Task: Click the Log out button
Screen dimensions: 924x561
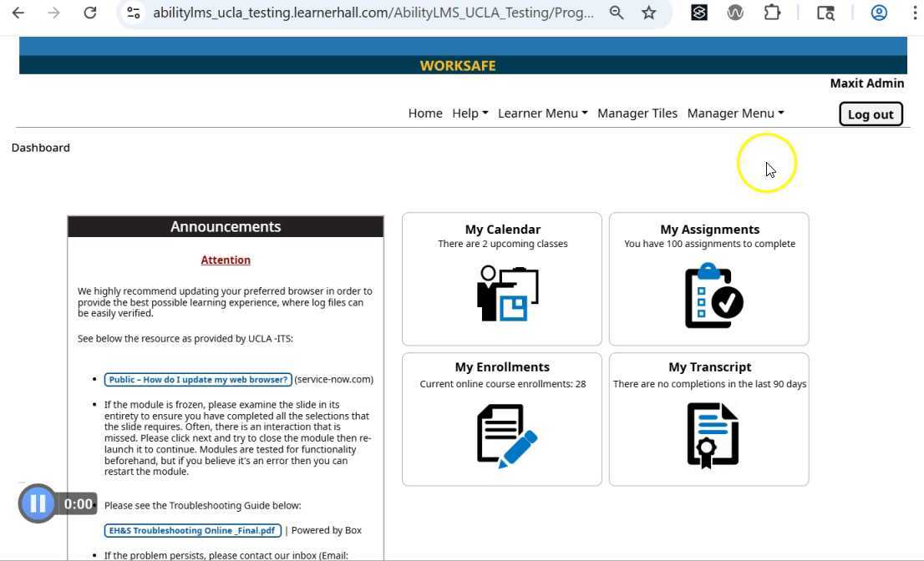Action: point(871,114)
